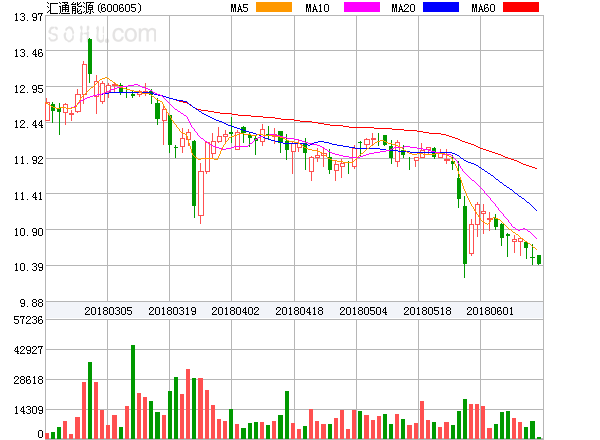Click the 9.88 price axis label
Viewport: 600px width, 440px height.
tap(32, 303)
